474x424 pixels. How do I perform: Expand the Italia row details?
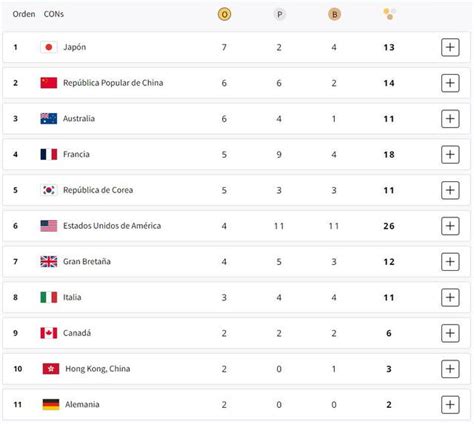coord(450,297)
